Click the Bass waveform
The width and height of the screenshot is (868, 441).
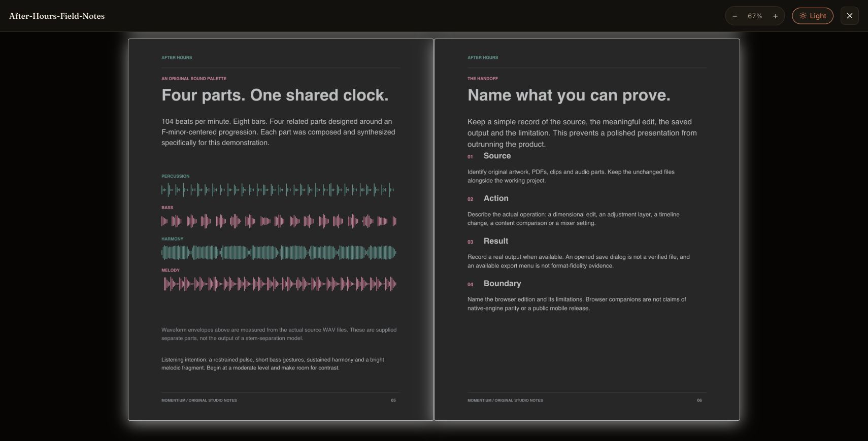(x=279, y=221)
